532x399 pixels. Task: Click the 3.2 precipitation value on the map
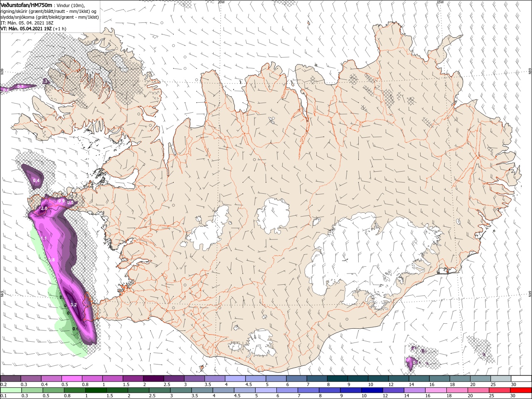click(x=74, y=305)
